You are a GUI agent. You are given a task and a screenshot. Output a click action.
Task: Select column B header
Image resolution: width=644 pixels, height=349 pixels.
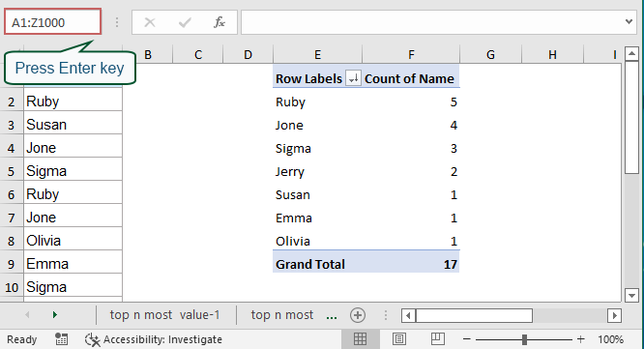pos(148,54)
